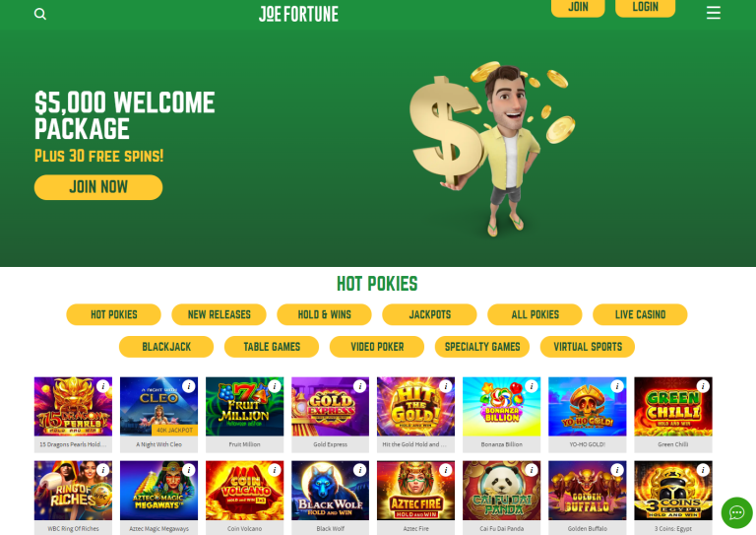Screen dimensions: 756x535
Task: Open the Virtual Sports category
Action: coord(588,347)
